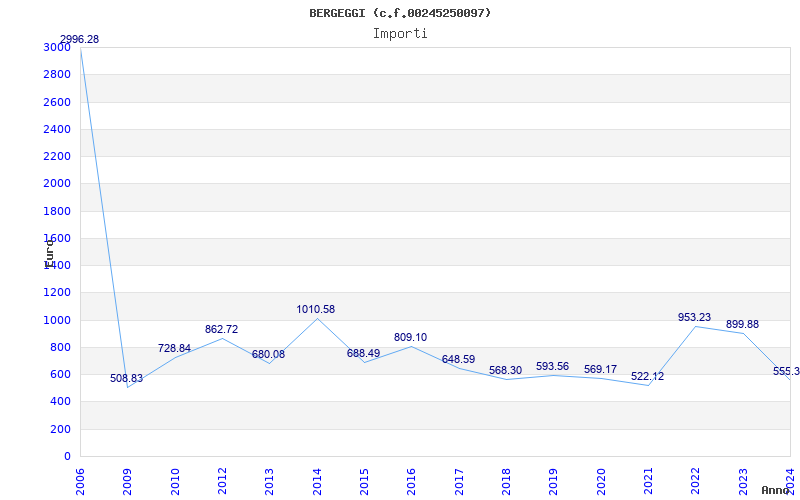Select the 680.08 data label
The width and height of the screenshot is (800, 500).
pyautogui.click(x=268, y=355)
